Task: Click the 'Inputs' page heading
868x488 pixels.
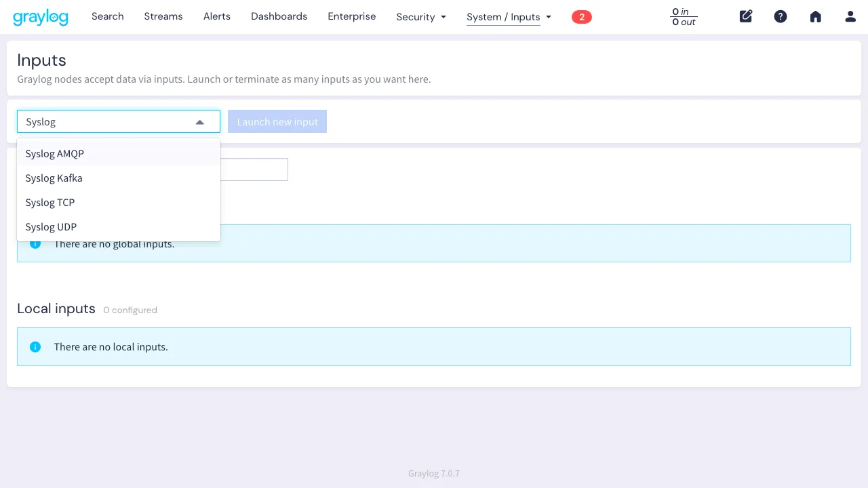Action: click(41, 60)
